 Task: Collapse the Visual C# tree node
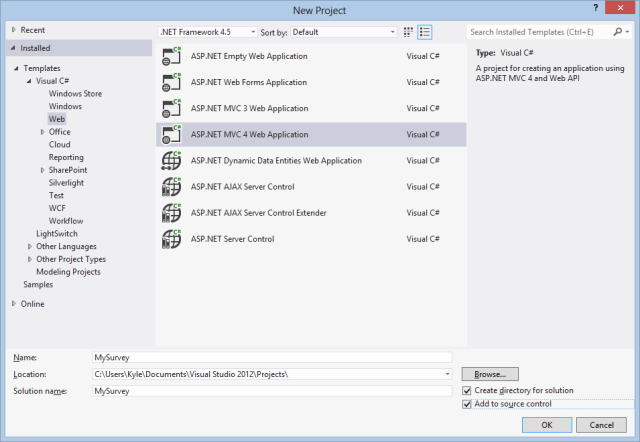(29, 81)
